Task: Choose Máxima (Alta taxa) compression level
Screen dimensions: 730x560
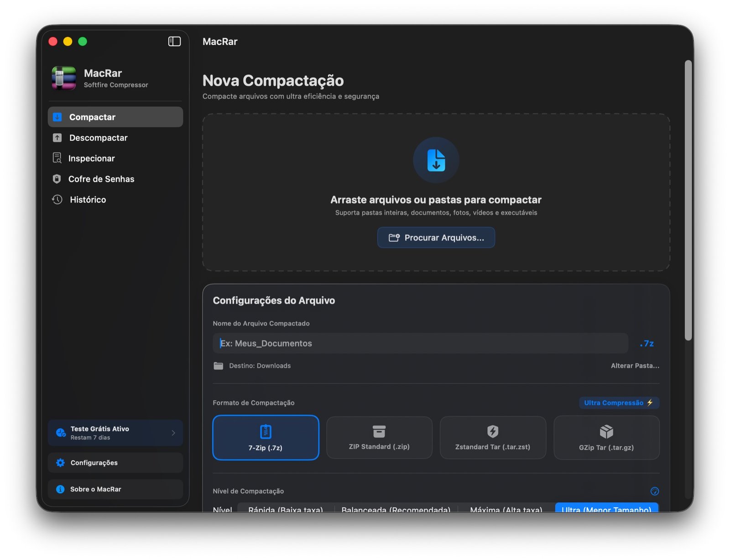Action: 506,508
